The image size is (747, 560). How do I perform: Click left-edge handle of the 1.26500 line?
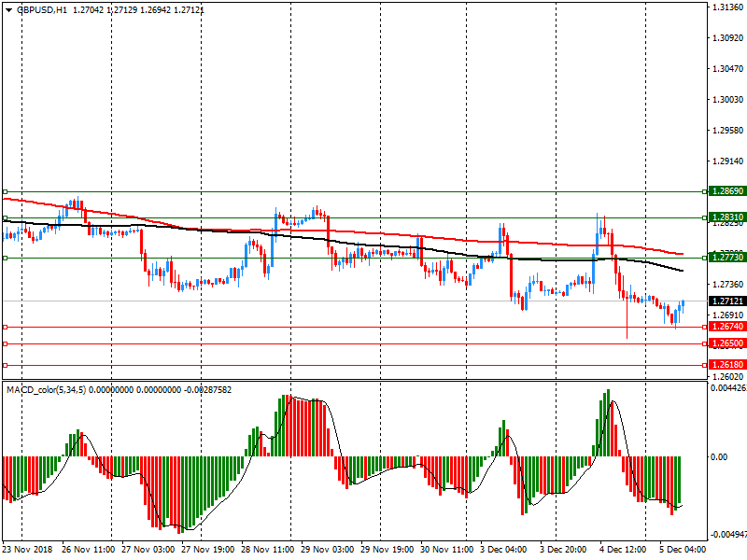[x=5, y=343]
